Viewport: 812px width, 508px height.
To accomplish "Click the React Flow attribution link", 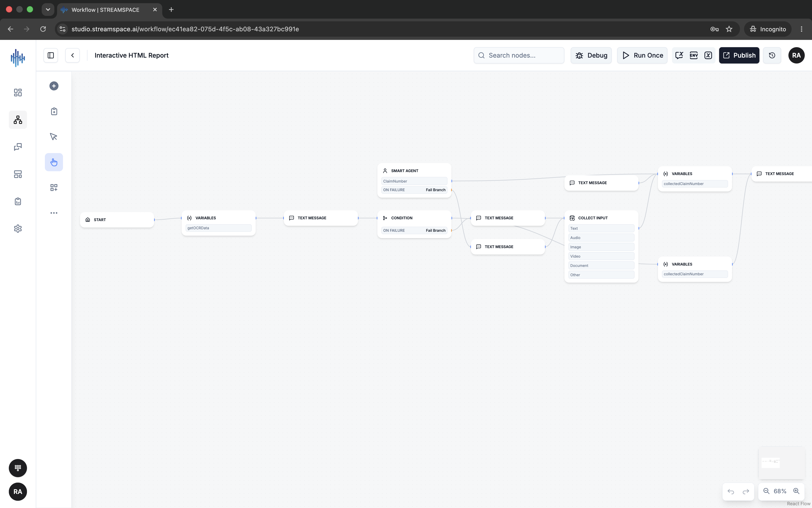I will pyautogui.click(x=799, y=504).
